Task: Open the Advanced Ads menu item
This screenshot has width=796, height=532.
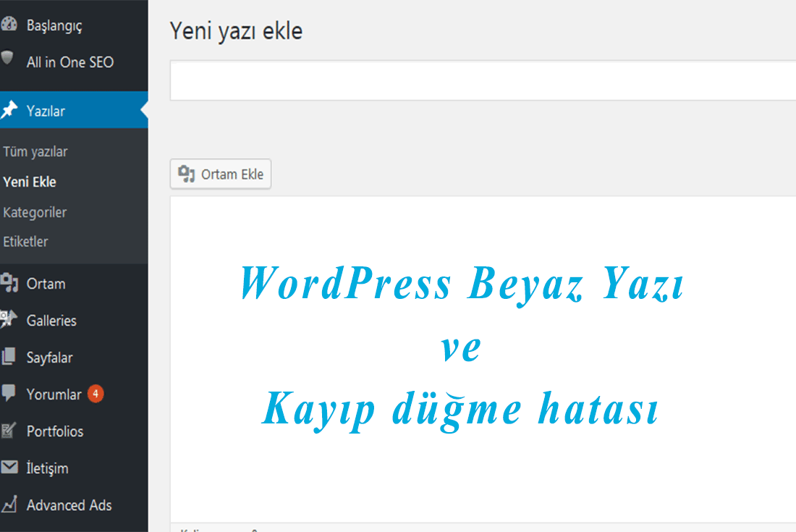Action: (x=74, y=505)
